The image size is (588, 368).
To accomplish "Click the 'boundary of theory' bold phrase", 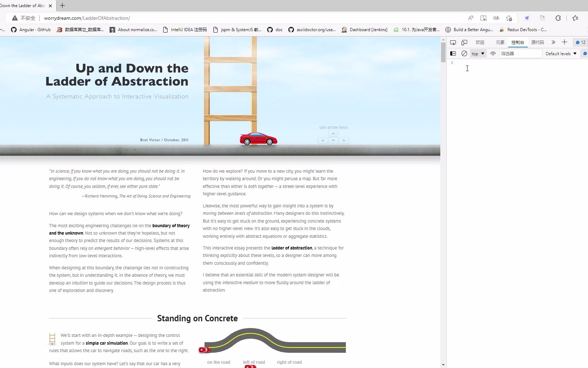I will tap(171, 226).
